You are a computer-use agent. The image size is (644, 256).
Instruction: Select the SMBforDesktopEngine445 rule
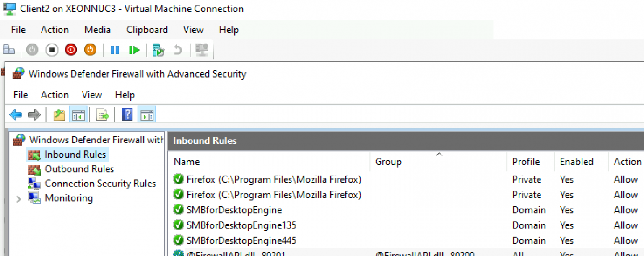(242, 240)
